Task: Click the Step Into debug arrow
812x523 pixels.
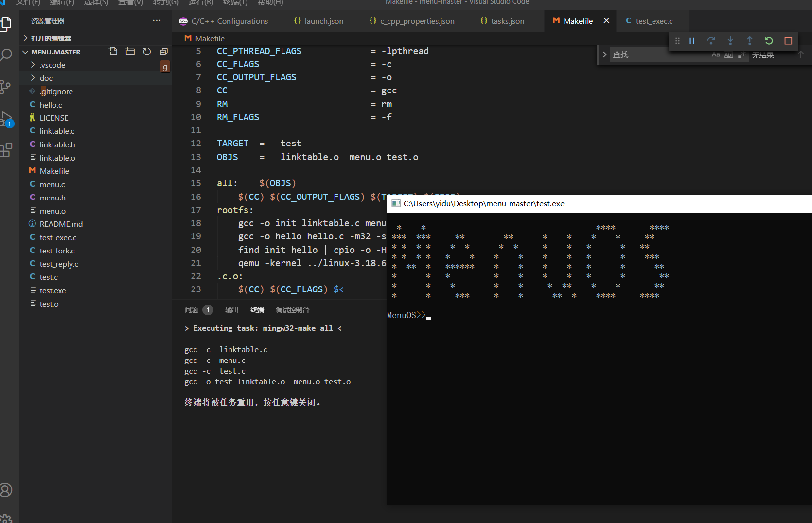Action: pyautogui.click(x=730, y=41)
